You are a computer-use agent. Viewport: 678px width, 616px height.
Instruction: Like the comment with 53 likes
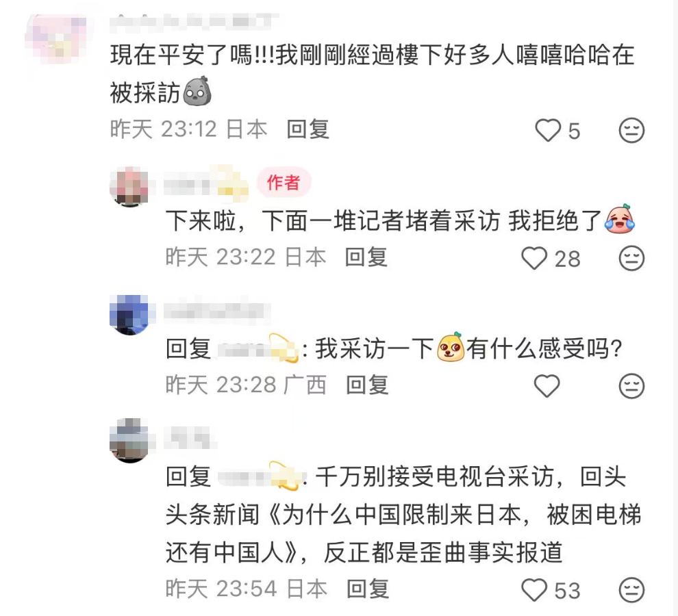coord(534,590)
